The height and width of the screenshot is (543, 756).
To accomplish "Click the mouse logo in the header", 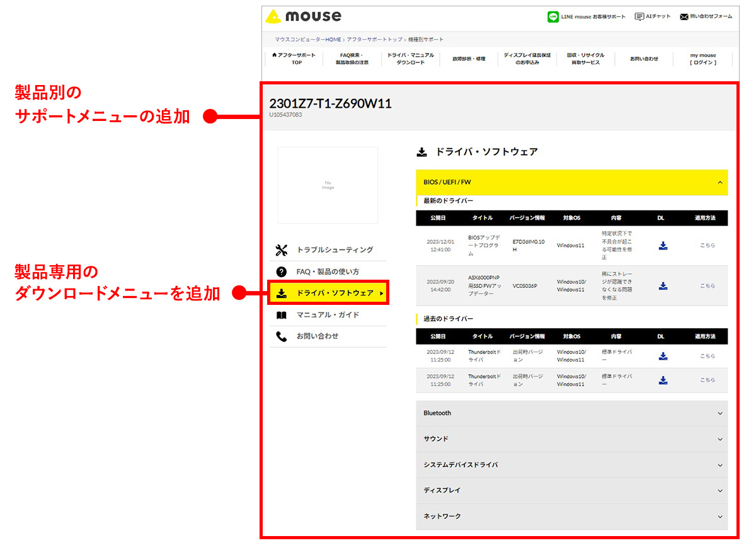I will tap(304, 16).
